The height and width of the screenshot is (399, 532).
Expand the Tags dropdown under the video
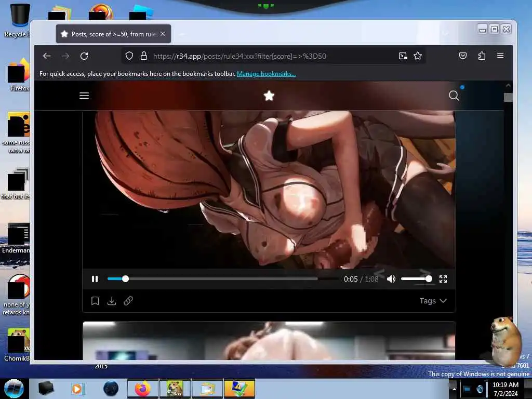coord(433,301)
